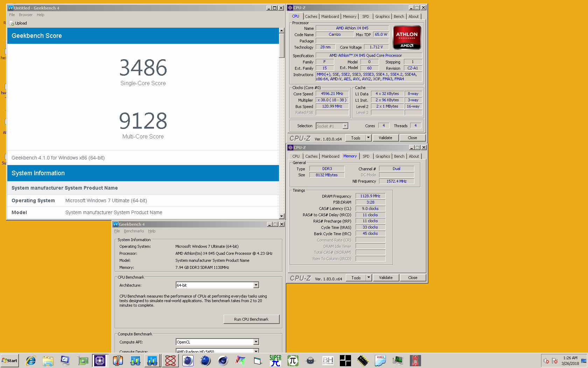Click Validate in CPU-Z memory window

(386, 278)
